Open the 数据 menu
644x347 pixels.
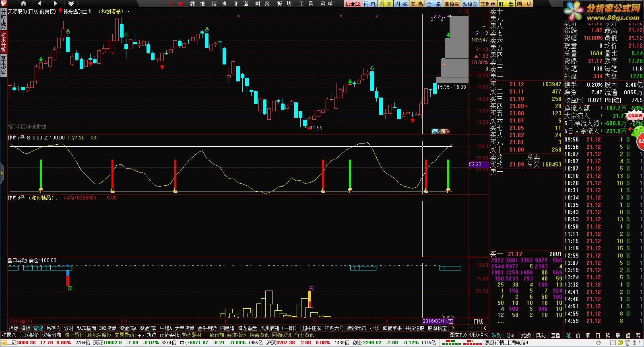197,4
